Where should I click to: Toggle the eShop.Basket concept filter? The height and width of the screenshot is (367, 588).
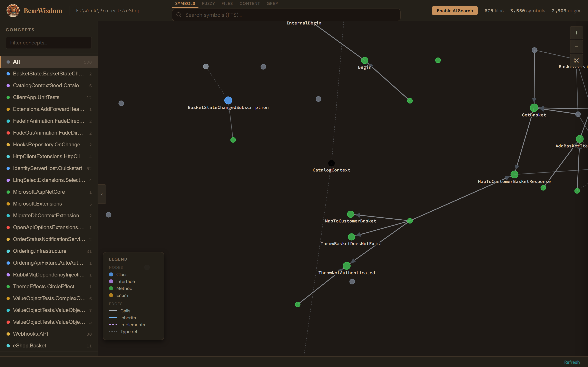click(x=29, y=346)
